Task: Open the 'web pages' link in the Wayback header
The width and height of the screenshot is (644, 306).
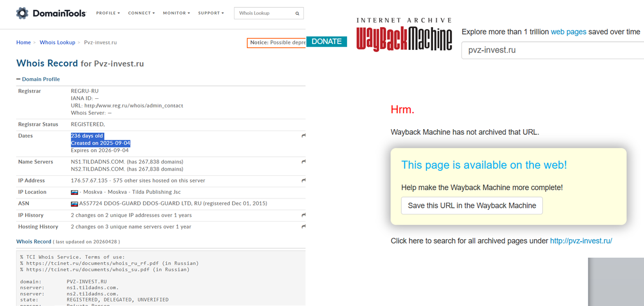Action: 568,32
